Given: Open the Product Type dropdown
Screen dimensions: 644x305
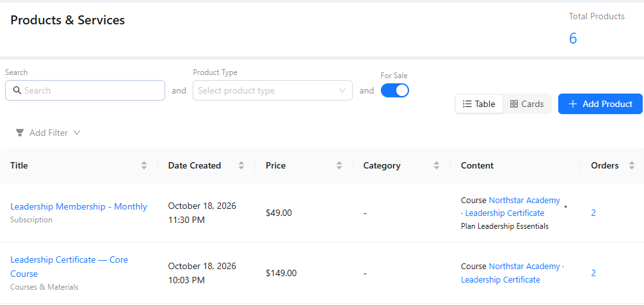Looking at the screenshot, I should tap(273, 90).
